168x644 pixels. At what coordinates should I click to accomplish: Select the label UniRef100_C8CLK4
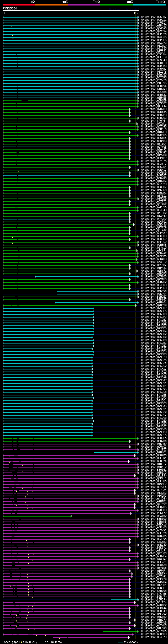pos(154,54)
